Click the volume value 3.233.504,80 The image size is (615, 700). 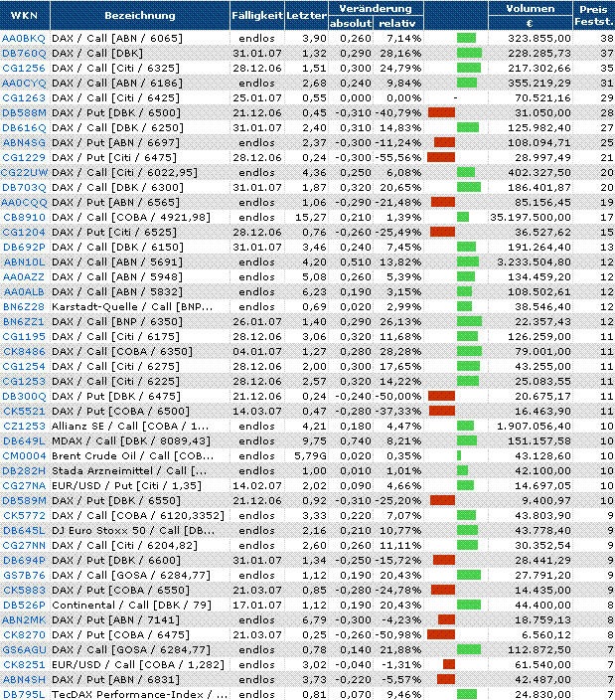(x=534, y=262)
